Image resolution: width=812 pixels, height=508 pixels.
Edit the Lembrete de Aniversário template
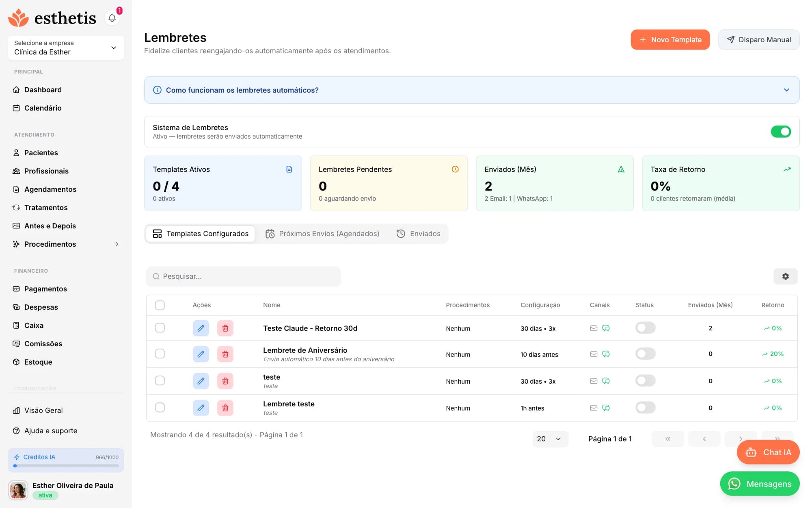201,354
